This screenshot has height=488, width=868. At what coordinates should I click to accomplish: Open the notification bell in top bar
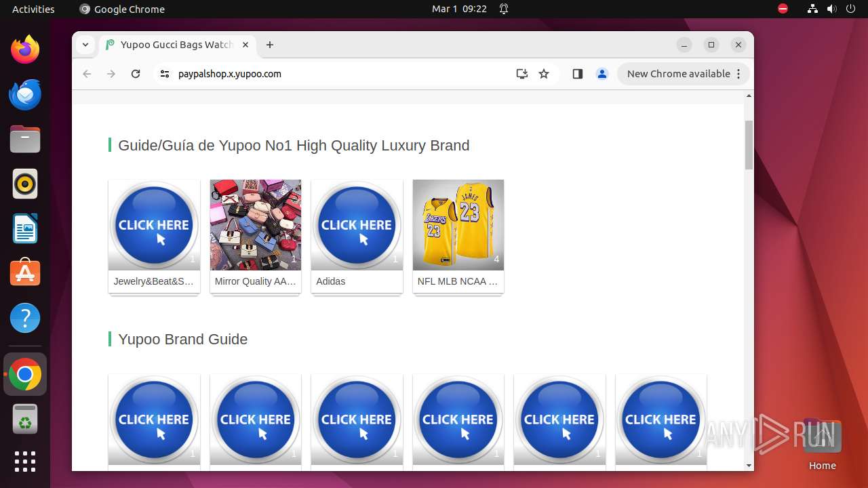[x=504, y=9]
